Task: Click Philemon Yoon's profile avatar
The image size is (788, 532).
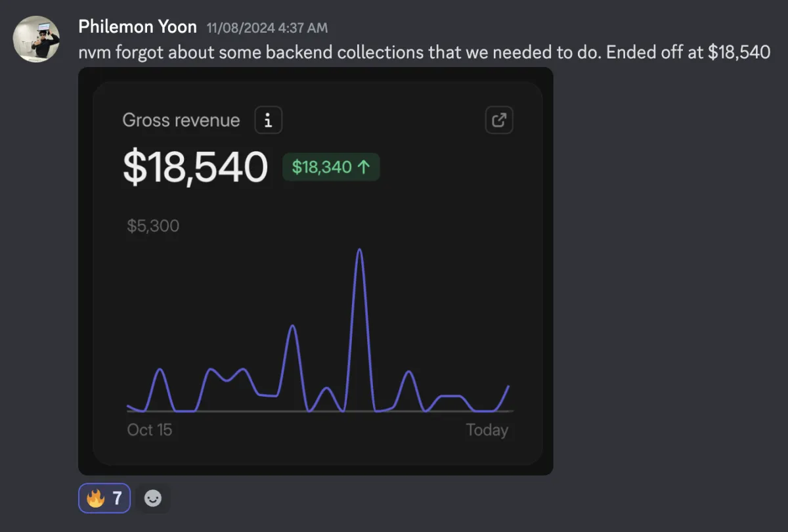Action: tap(37, 39)
